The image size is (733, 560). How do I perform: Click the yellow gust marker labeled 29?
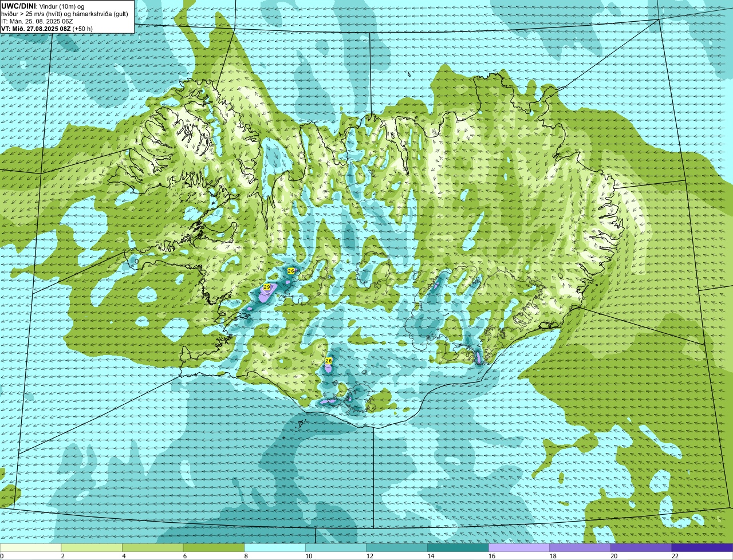click(267, 287)
